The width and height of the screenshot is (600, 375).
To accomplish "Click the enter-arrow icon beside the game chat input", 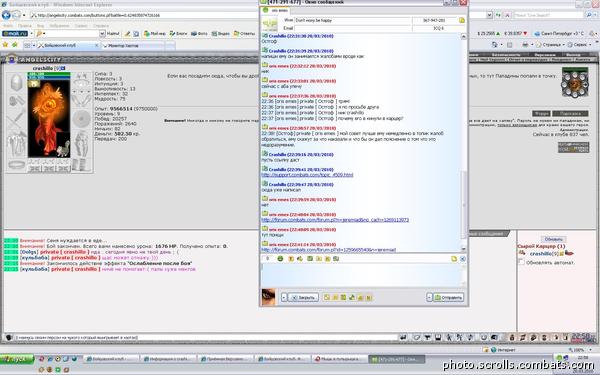I will click(403, 338).
